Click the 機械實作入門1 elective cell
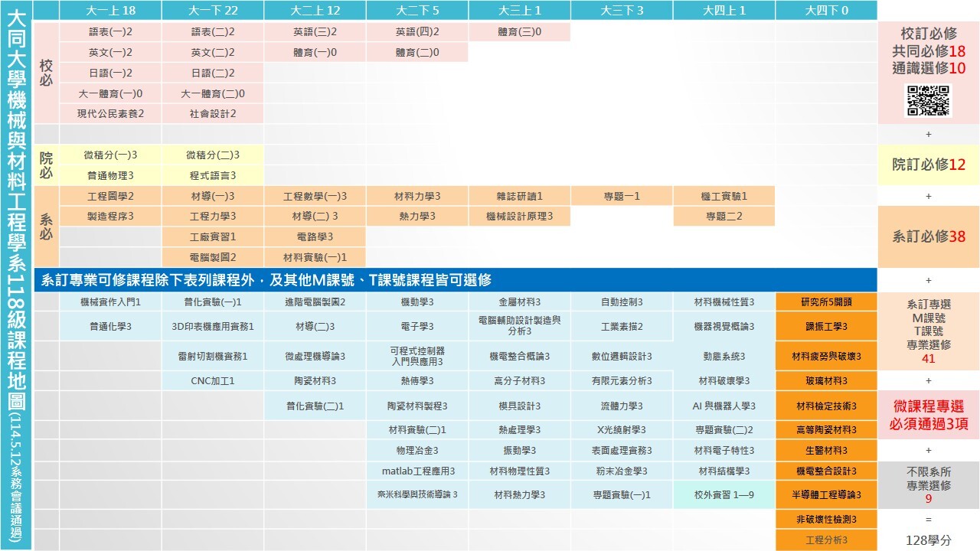Viewport: 980px width, 551px height. click(110, 302)
